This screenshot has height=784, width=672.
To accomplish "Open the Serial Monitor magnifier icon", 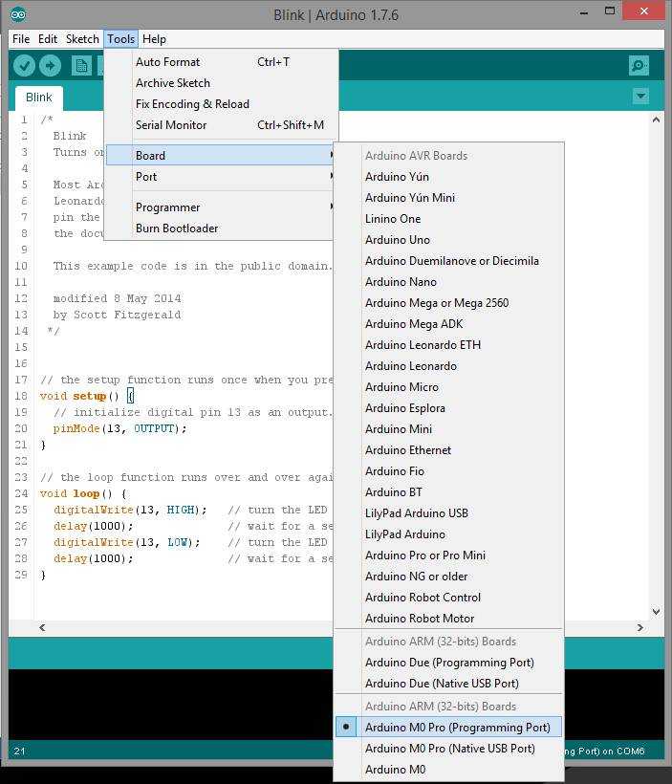I will (x=639, y=65).
